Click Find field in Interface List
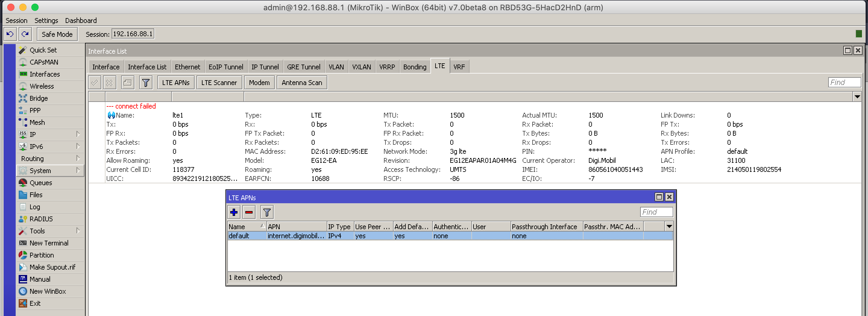This screenshot has width=868, height=316. click(x=844, y=83)
